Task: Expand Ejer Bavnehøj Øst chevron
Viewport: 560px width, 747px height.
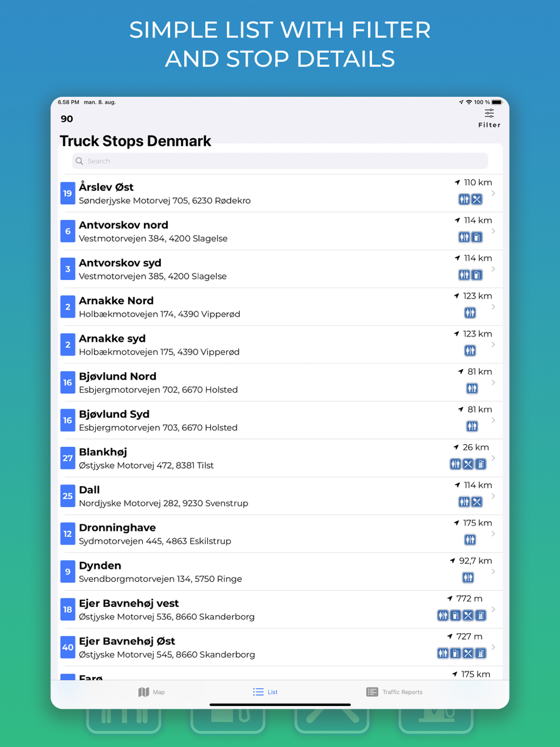Action: [493, 647]
